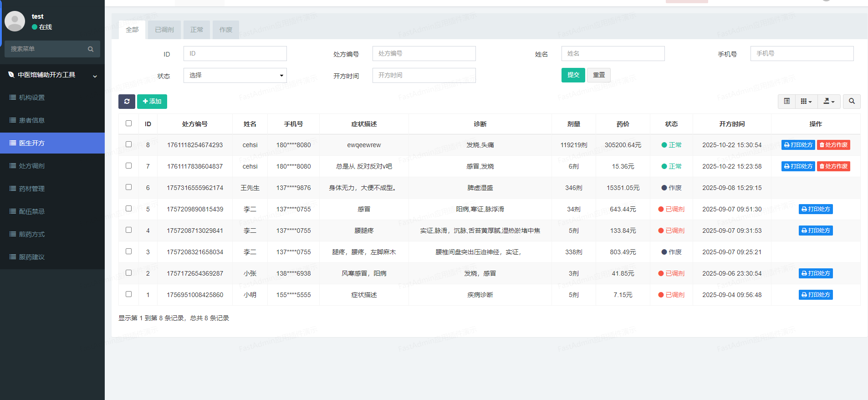
Task: Click the green 提交 button
Action: [573, 75]
